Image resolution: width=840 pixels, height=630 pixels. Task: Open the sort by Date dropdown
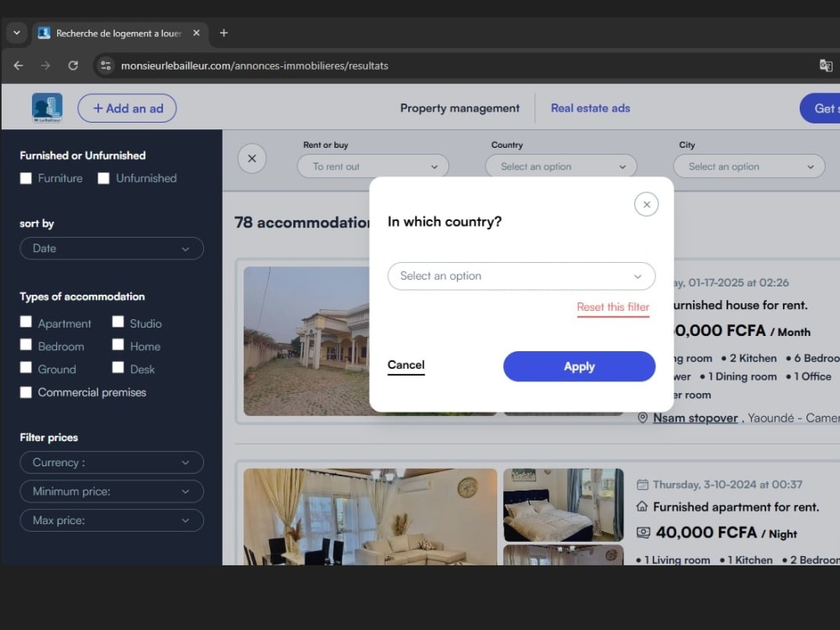pos(112,249)
